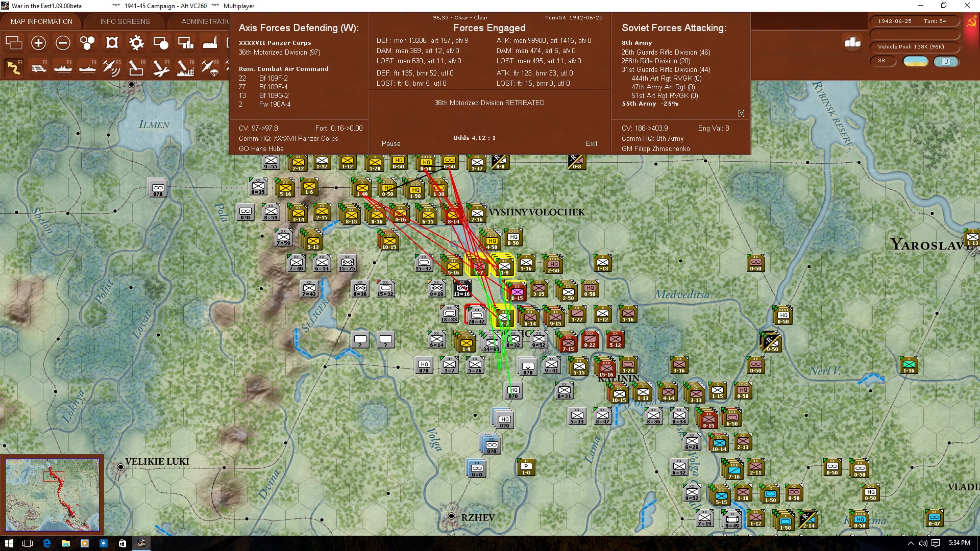Select the F4 amphibious transport mode

pyautogui.click(x=87, y=67)
